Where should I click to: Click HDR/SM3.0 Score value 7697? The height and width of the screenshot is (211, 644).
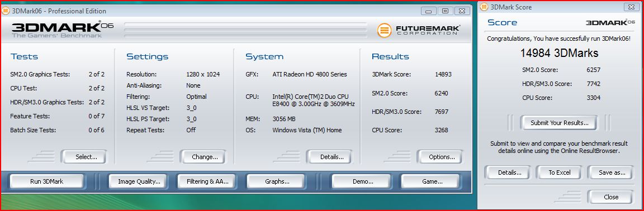point(441,112)
